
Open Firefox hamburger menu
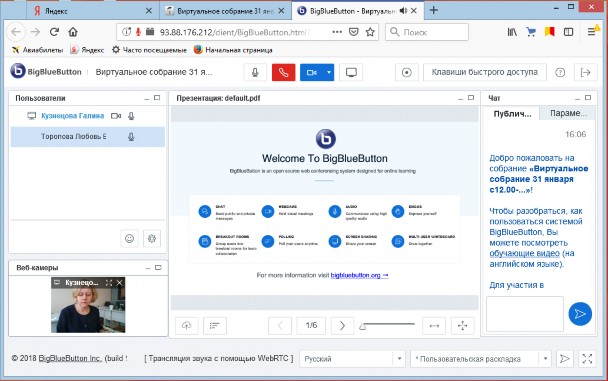591,32
